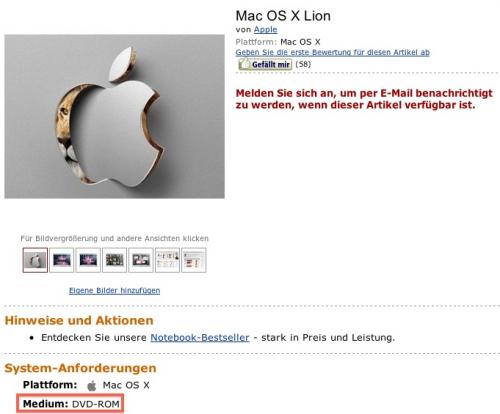Click the large Mac OS X Lion image
This screenshot has width=500, height=414.
tap(114, 116)
